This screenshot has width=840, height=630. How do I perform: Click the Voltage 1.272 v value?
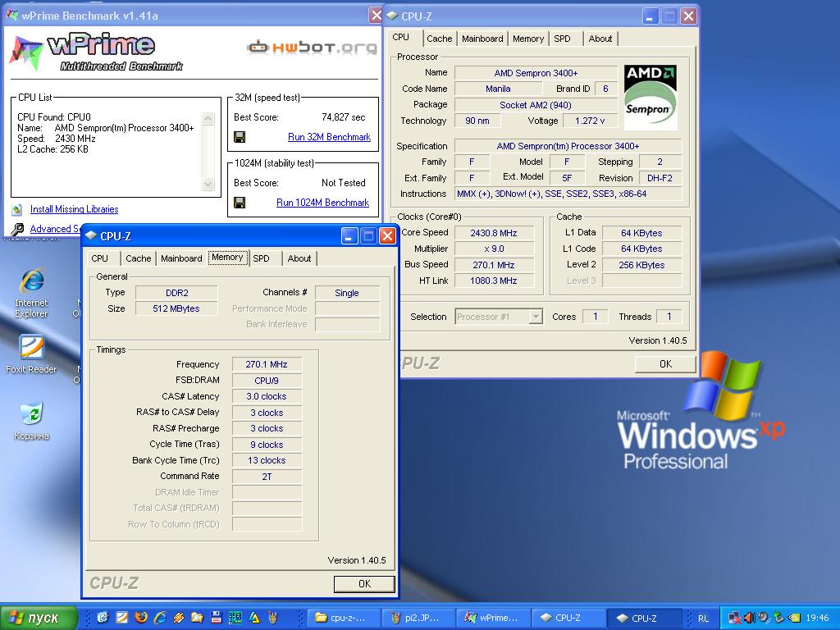591,121
